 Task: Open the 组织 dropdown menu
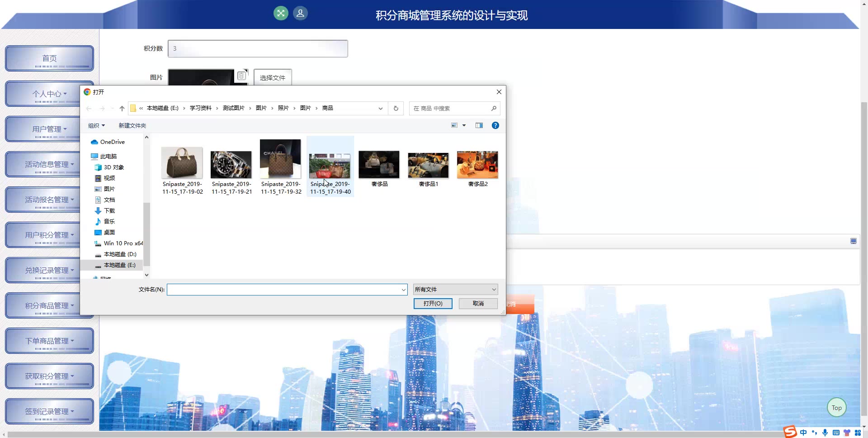pos(96,126)
